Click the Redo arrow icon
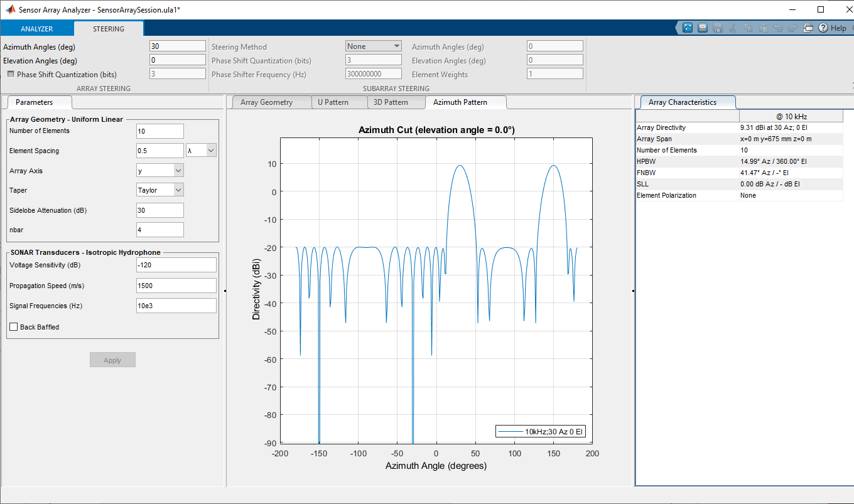Viewport: 854px width, 504px height. (x=793, y=28)
